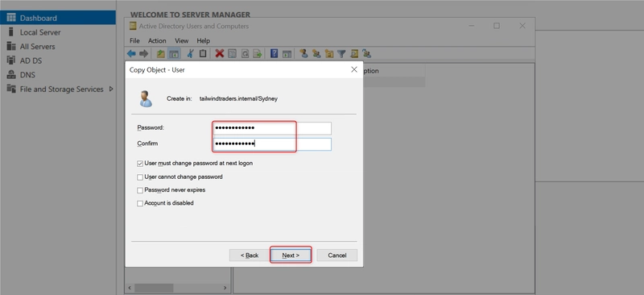Screen dimensions: 644x295
Task: Select Dashboard in Server Manager sidebar
Action: (x=58, y=18)
